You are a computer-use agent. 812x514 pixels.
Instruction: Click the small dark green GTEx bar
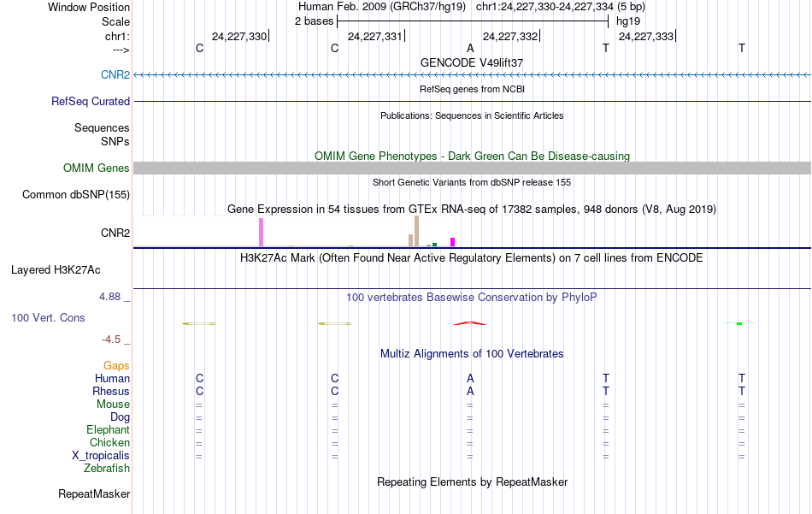pyautogui.click(x=434, y=245)
